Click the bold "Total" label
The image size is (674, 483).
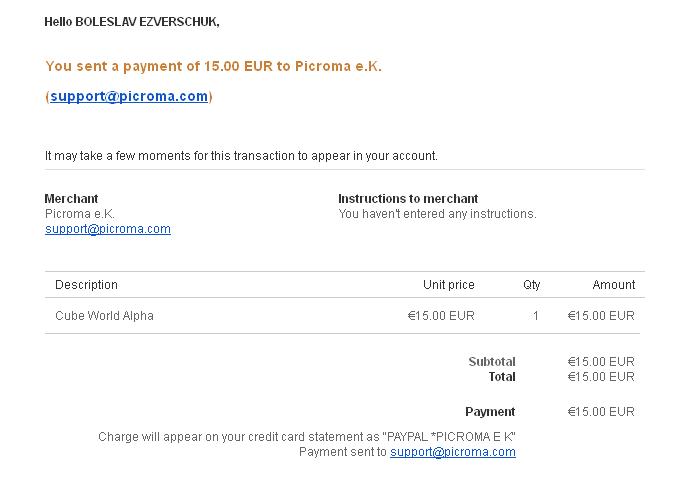[x=502, y=377]
